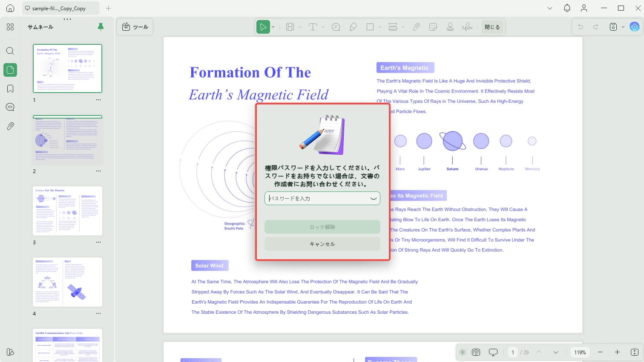Select the rectangle shape tool
644x362 pixels.
pyautogui.click(x=370, y=27)
